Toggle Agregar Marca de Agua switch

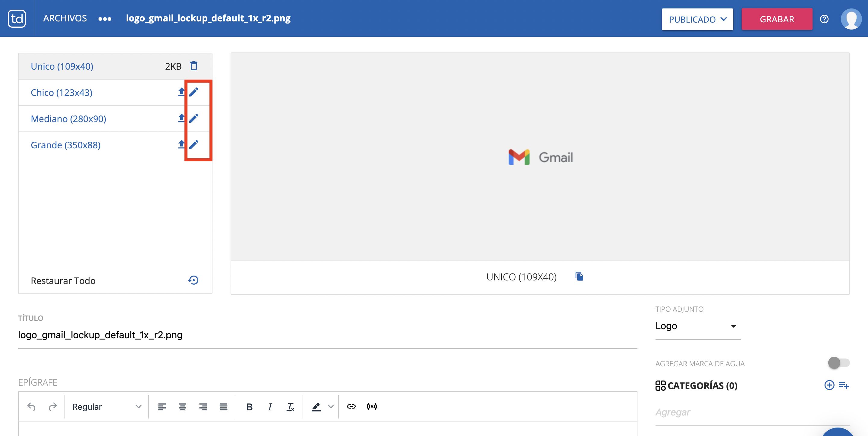tap(839, 363)
